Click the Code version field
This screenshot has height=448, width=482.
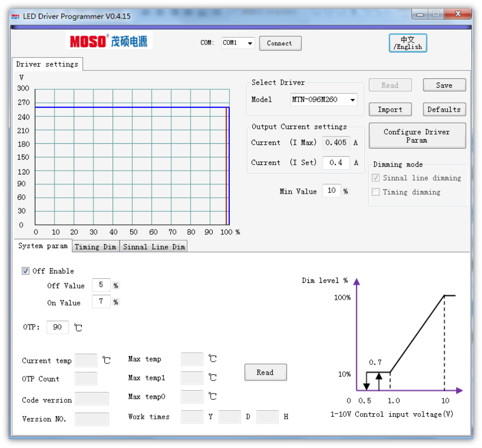tap(92, 399)
